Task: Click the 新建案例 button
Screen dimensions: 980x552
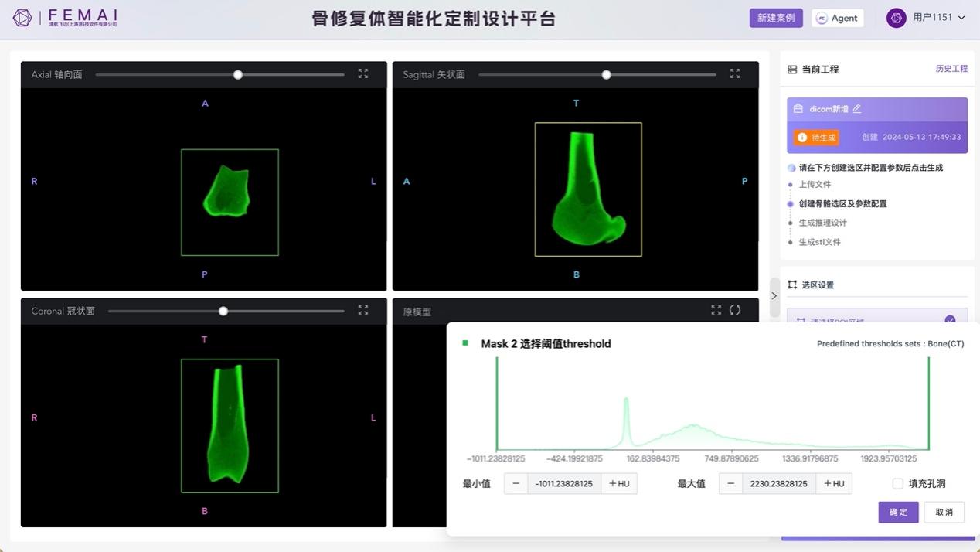Action: [775, 18]
